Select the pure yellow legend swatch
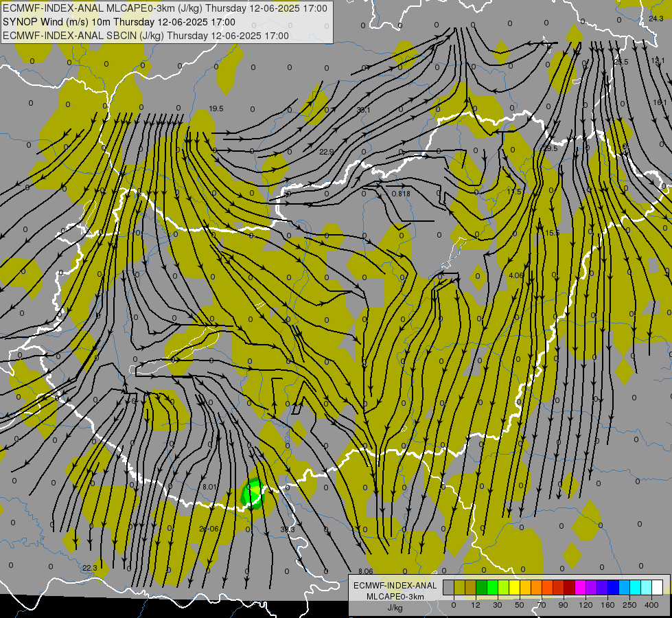 [x=514, y=587]
